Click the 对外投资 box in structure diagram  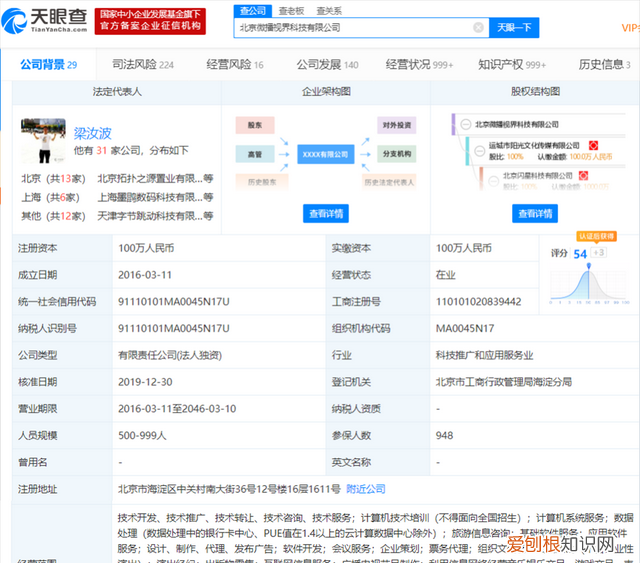(397, 125)
